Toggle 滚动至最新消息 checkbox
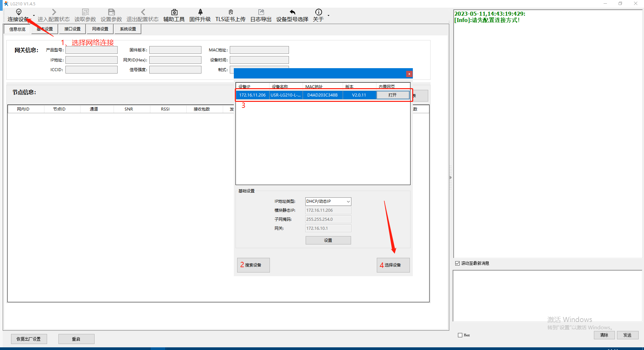 (x=458, y=264)
